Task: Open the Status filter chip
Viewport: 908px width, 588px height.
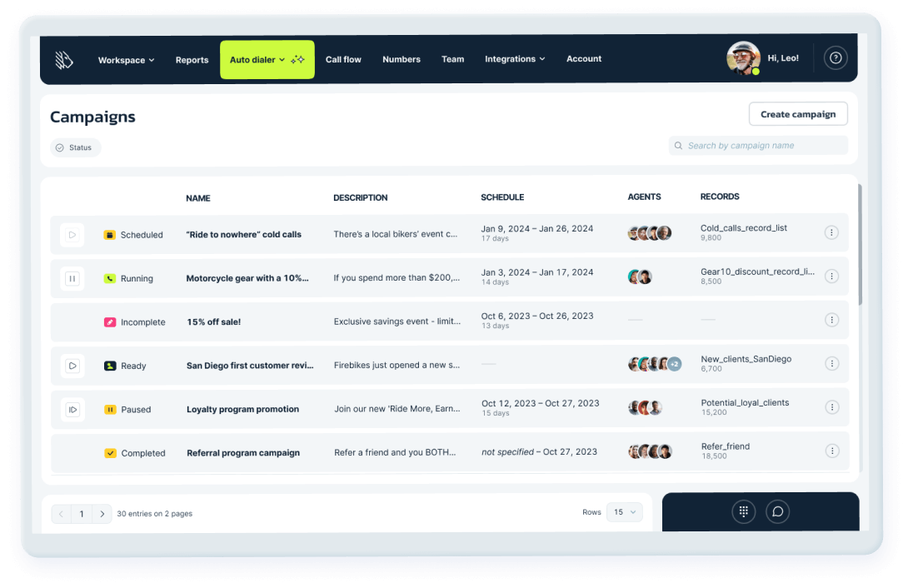Action: pyautogui.click(x=76, y=147)
